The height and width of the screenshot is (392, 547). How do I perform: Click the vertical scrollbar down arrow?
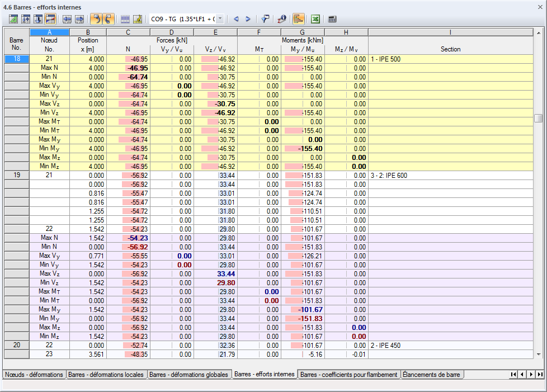[539, 355]
